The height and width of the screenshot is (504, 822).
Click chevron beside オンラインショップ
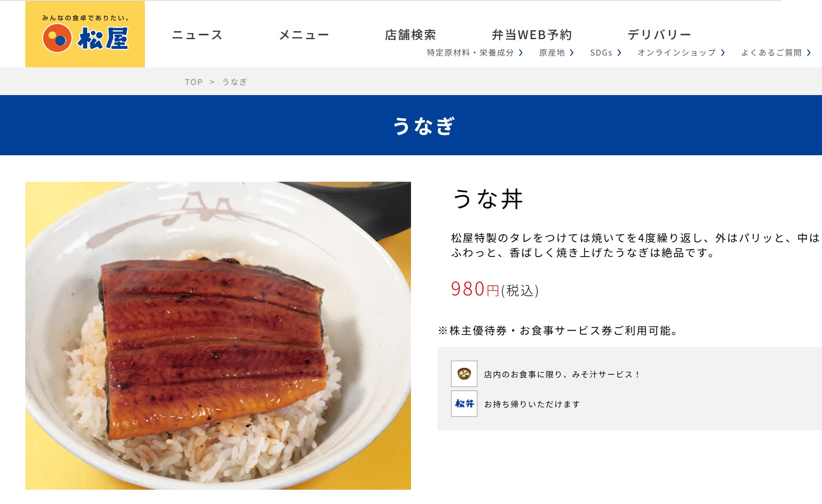[x=723, y=53]
